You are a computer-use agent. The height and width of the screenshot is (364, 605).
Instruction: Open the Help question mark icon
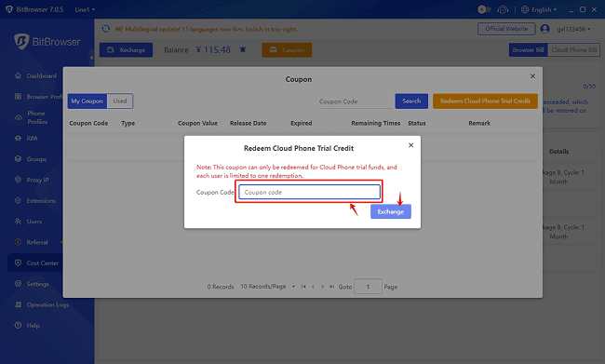[18, 325]
